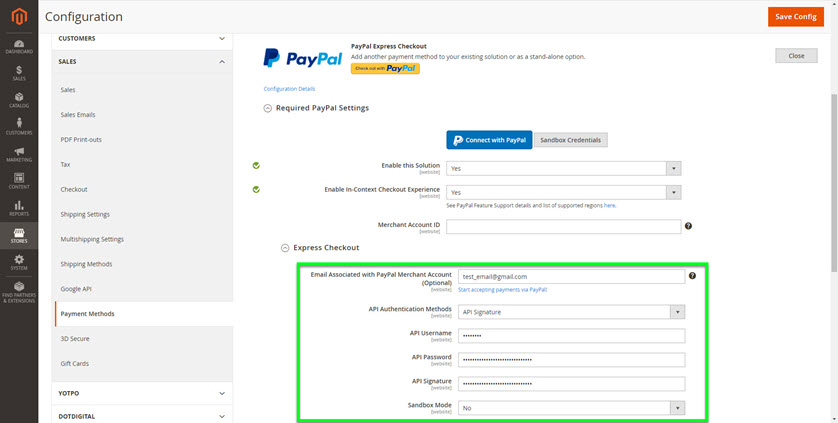Open the Reports sidebar icon
838x423 pixels.
pos(19,208)
